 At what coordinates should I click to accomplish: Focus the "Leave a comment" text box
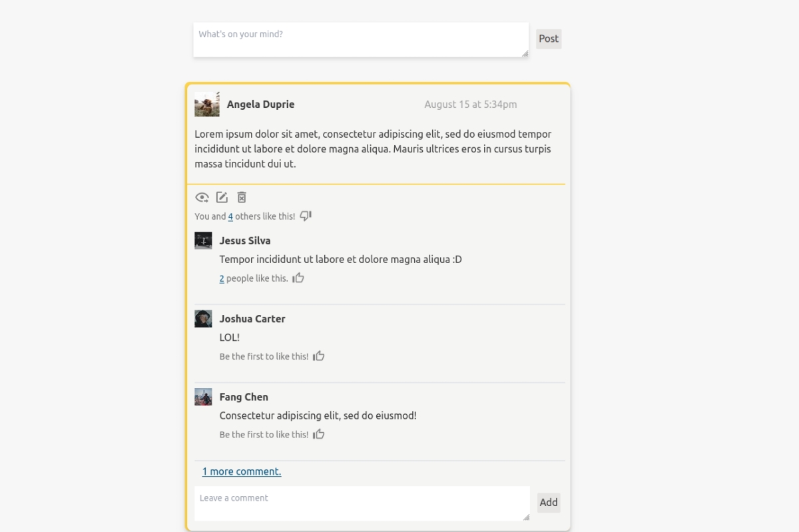pos(362,503)
